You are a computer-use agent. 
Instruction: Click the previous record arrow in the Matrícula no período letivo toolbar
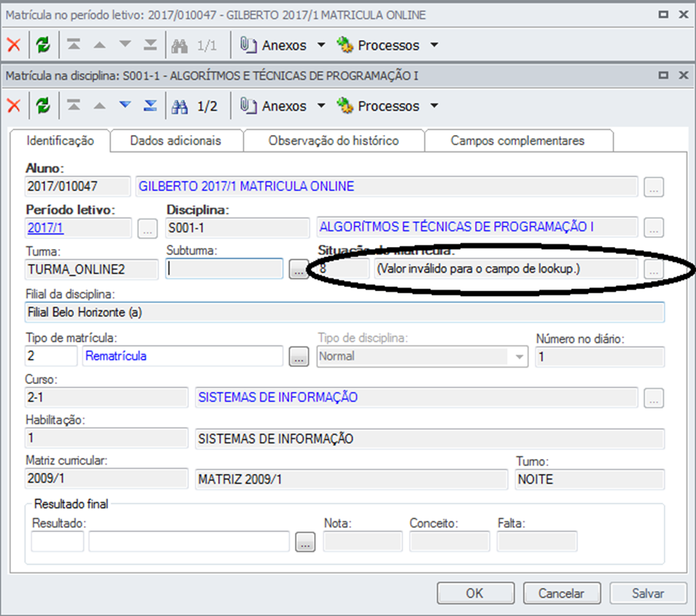(100, 45)
